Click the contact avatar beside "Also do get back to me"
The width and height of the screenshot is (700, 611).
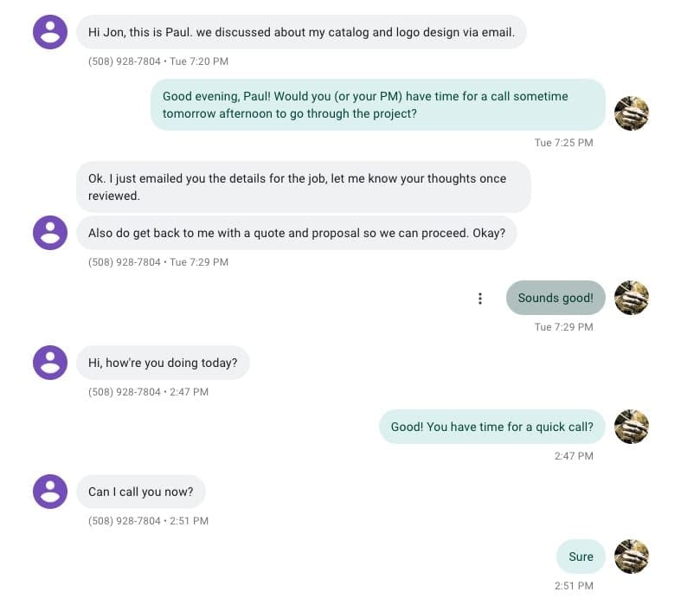tap(50, 233)
